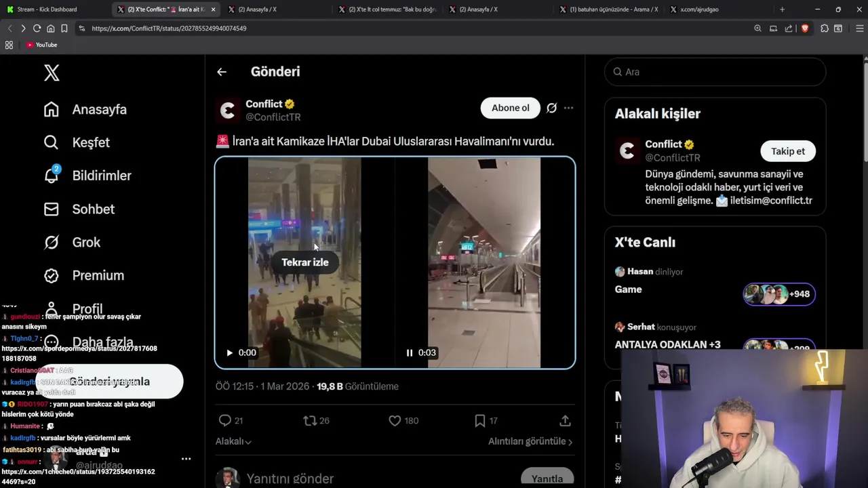Close the X'te Conflict browser tab
The height and width of the screenshot is (488, 868).
pyautogui.click(x=214, y=9)
